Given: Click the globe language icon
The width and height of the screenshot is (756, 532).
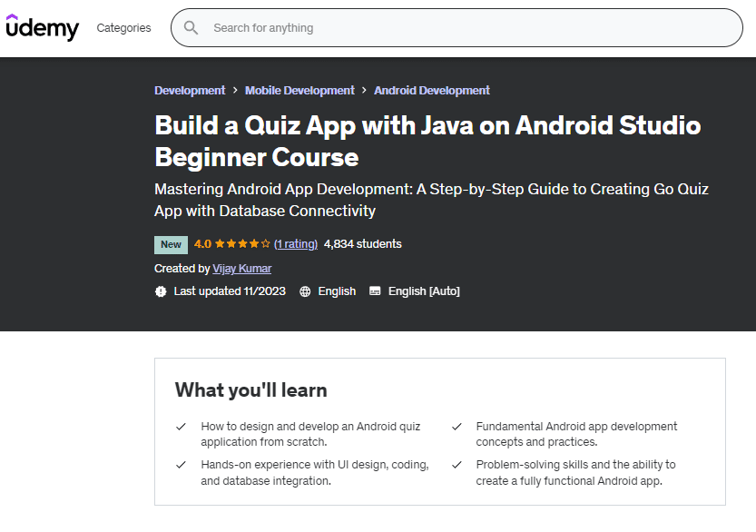Looking at the screenshot, I should 305,291.
